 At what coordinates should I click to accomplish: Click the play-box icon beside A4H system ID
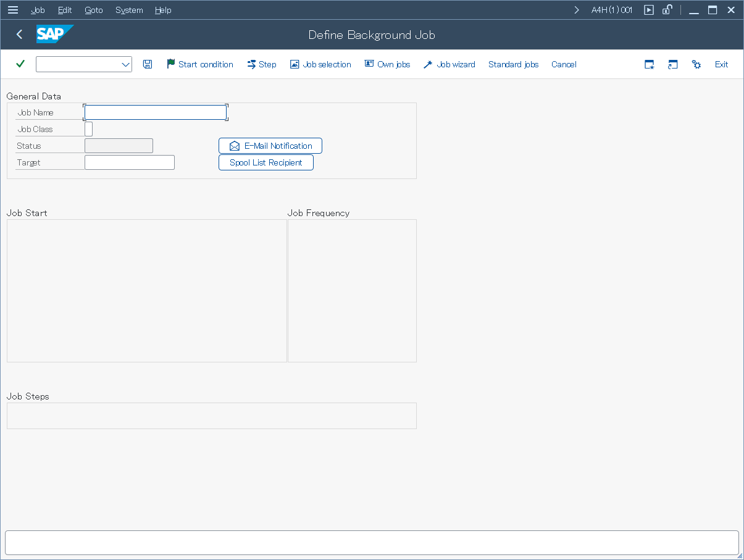tap(649, 10)
